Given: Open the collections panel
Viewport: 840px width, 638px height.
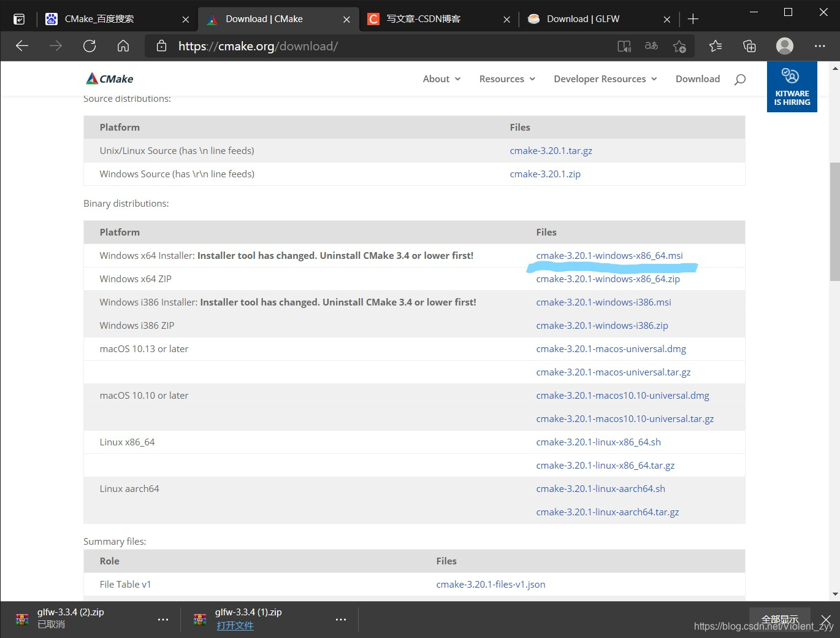Looking at the screenshot, I should (x=749, y=46).
